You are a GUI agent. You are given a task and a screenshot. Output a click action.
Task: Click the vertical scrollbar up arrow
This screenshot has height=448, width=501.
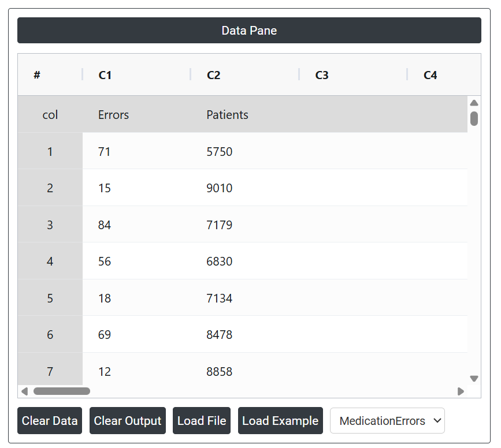tap(474, 103)
